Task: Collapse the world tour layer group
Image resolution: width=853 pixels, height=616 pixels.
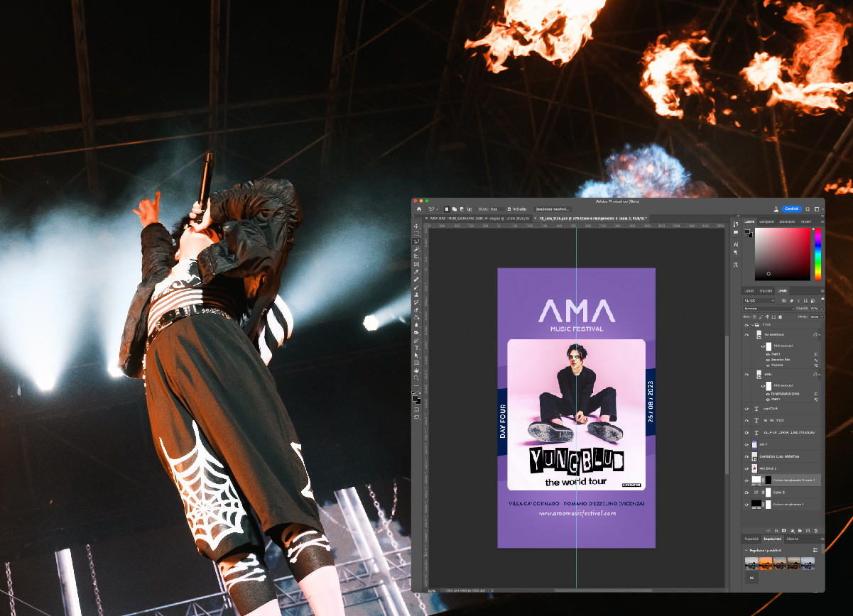Action: [x=820, y=334]
